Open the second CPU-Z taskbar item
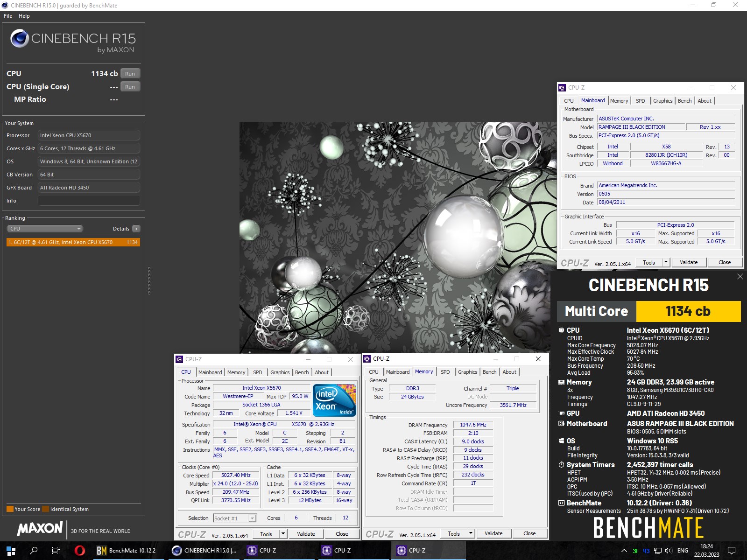The image size is (747, 560). pyautogui.click(x=354, y=551)
